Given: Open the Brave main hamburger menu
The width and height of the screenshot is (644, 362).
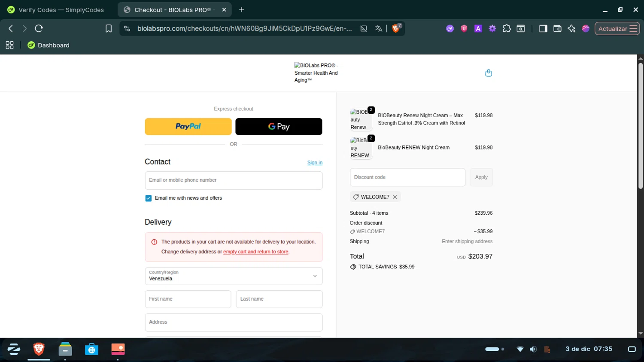Looking at the screenshot, I should (x=633, y=28).
